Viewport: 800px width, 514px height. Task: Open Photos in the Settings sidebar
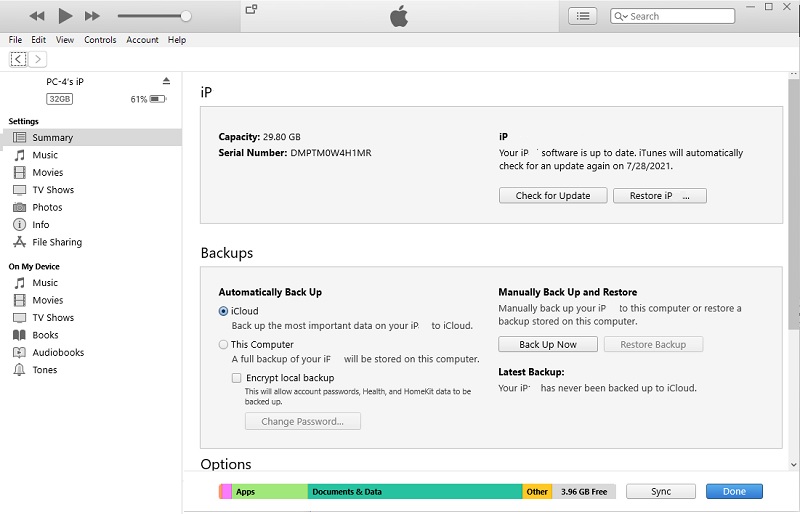click(47, 207)
